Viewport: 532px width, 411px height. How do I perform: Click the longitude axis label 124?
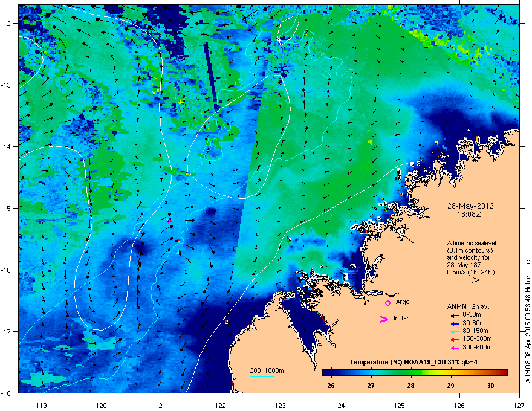click(x=340, y=405)
